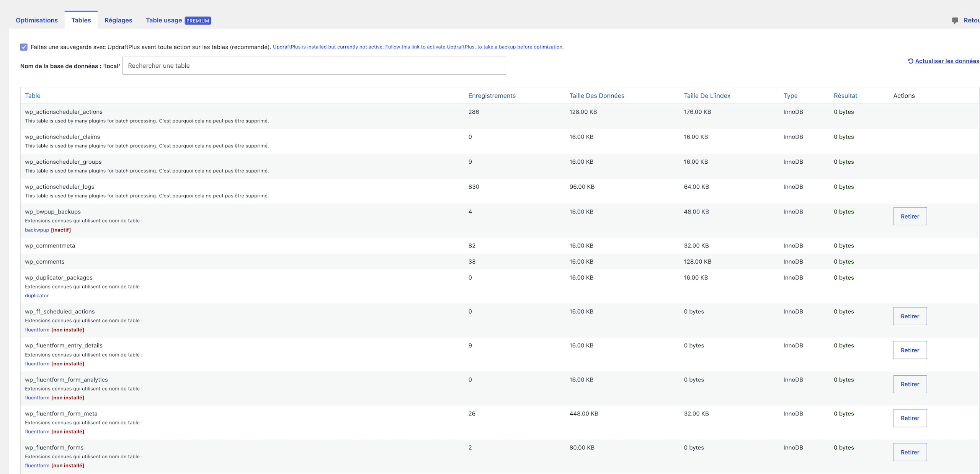
Task: Sort by Enregistrements column header
Action: pyautogui.click(x=492, y=96)
